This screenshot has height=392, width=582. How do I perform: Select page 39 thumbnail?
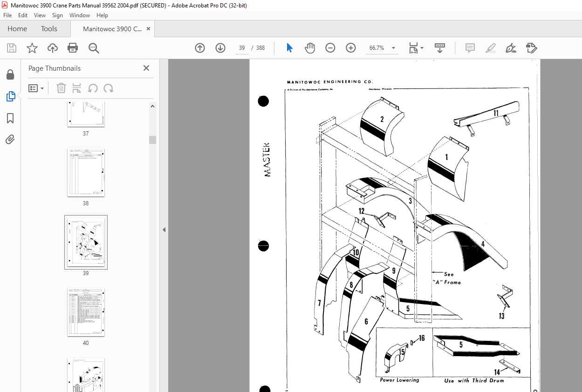(x=86, y=243)
